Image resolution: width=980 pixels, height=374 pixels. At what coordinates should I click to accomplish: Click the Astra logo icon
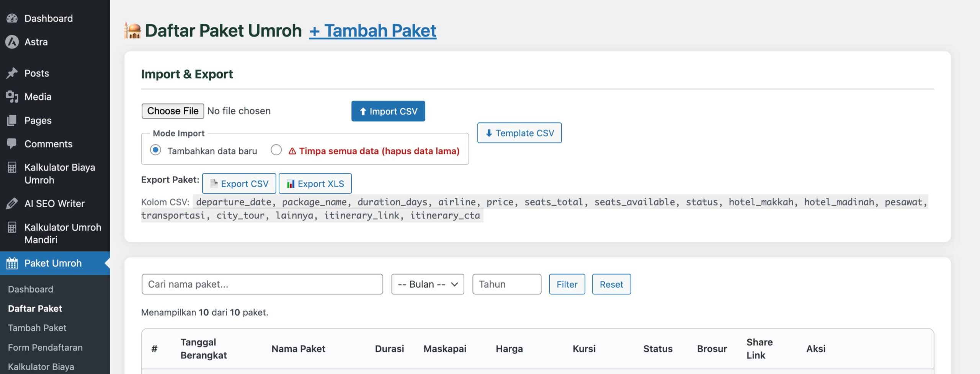pos(12,42)
